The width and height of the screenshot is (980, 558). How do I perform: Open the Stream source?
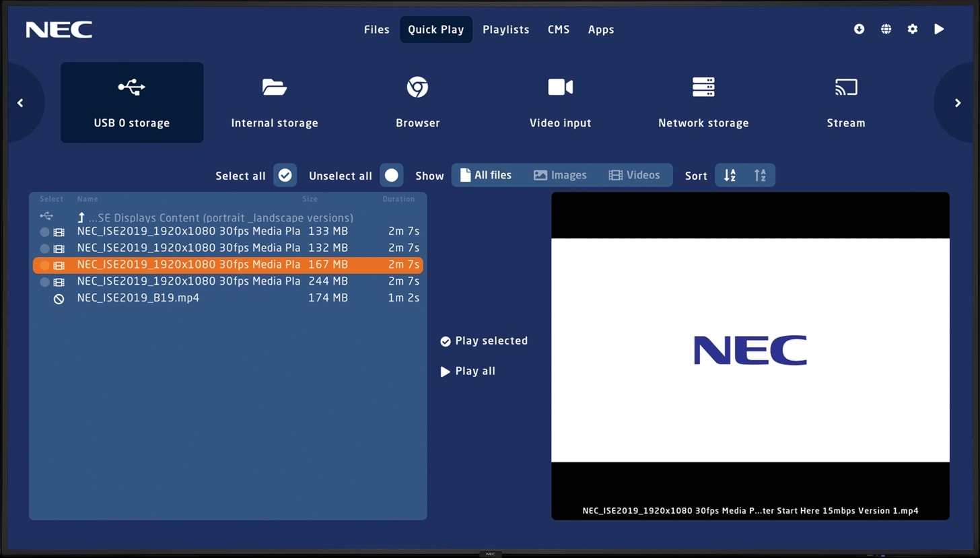[845, 102]
